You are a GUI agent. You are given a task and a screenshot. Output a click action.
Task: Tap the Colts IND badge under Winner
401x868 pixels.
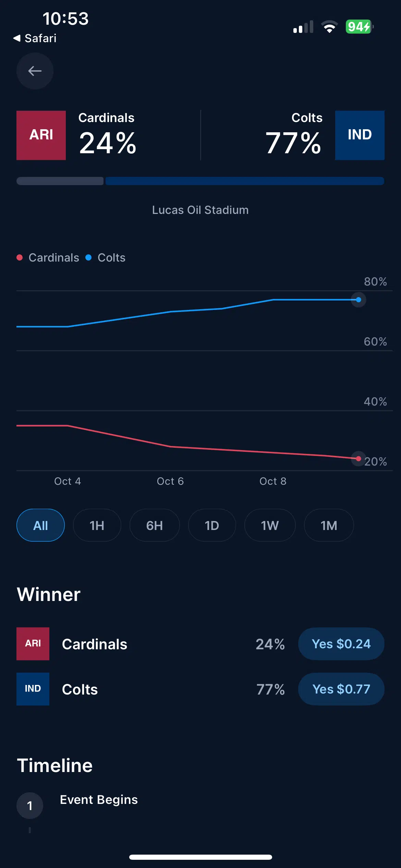(33, 689)
